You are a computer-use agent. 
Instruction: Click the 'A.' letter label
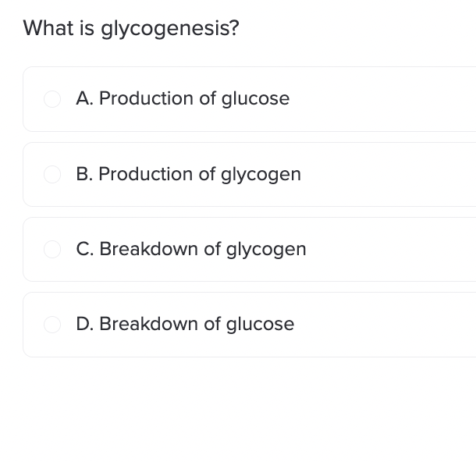point(84,98)
